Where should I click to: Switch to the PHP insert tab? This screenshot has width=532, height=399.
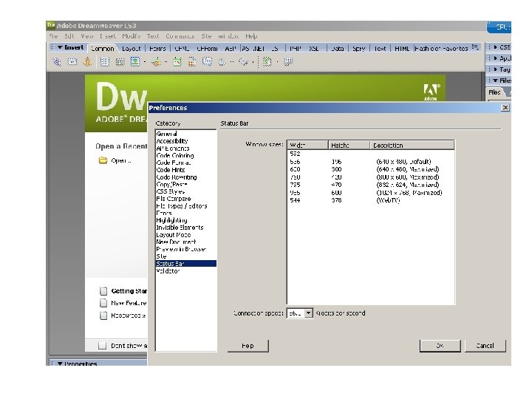[x=296, y=49]
